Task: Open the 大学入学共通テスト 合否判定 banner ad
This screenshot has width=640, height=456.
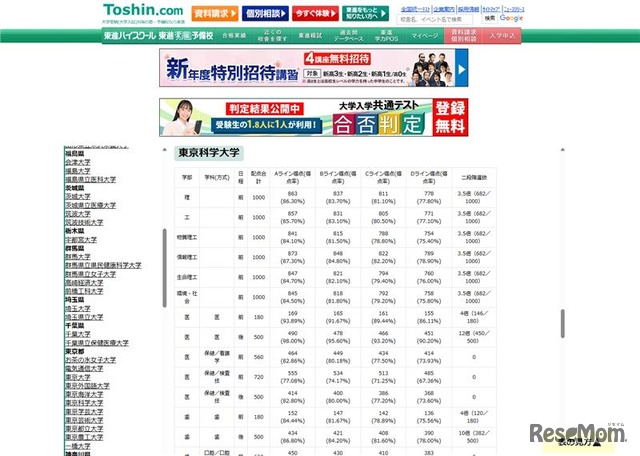Action: coord(314,118)
